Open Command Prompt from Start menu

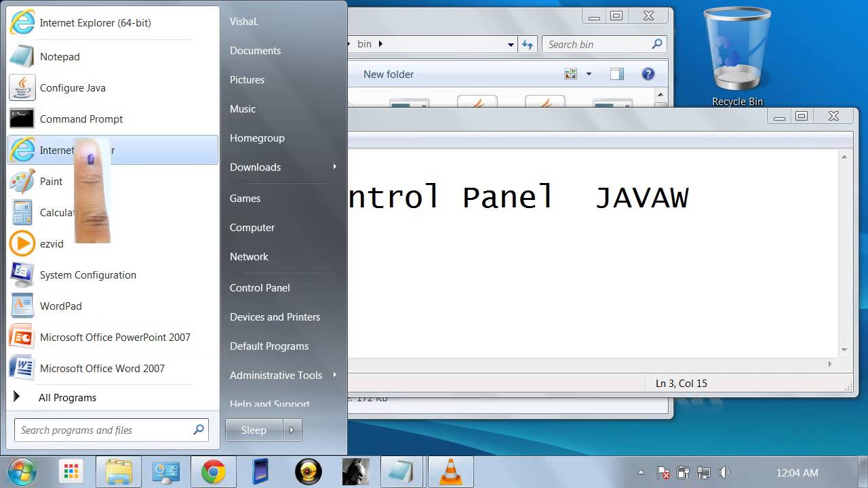(113, 119)
